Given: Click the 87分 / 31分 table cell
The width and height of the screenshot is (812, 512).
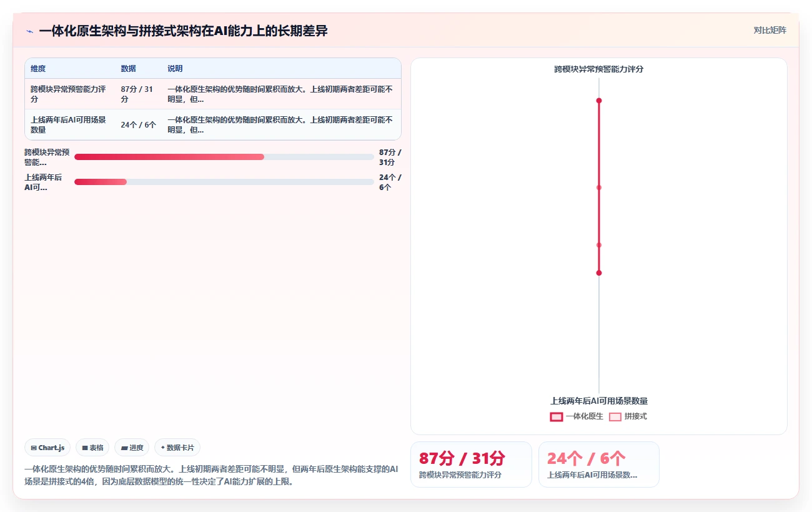Looking at the screenshot, I should tap(139, 94).
